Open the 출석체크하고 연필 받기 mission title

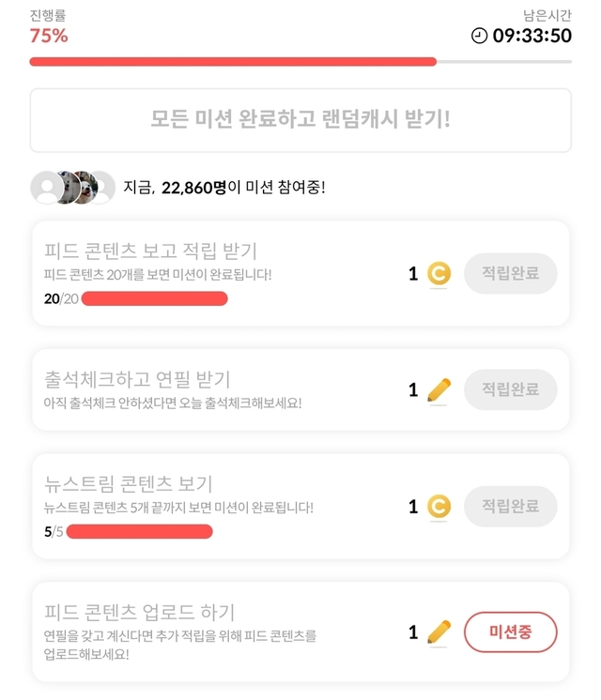click(x=137, y=380)
